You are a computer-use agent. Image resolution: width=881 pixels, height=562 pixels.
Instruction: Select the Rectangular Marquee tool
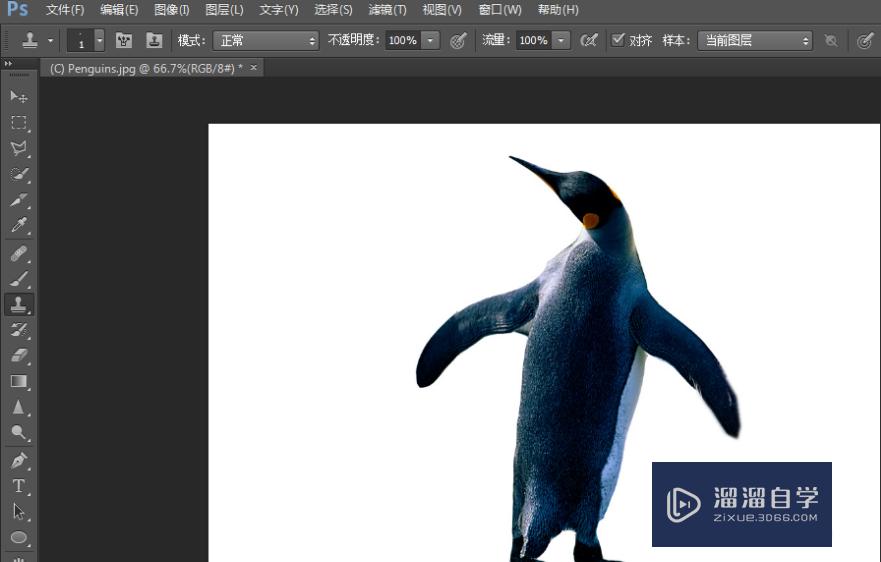[19, 123]
